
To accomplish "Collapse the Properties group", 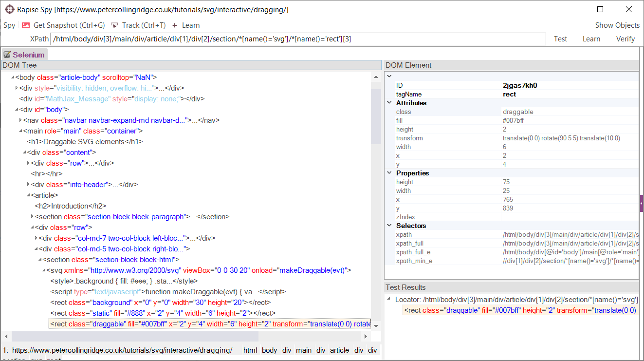I will [x=389, y=173].
